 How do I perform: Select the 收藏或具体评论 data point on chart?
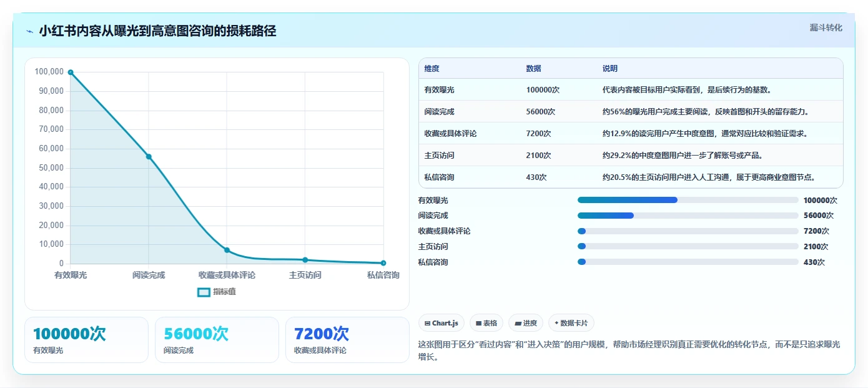[x=227, y=250]
